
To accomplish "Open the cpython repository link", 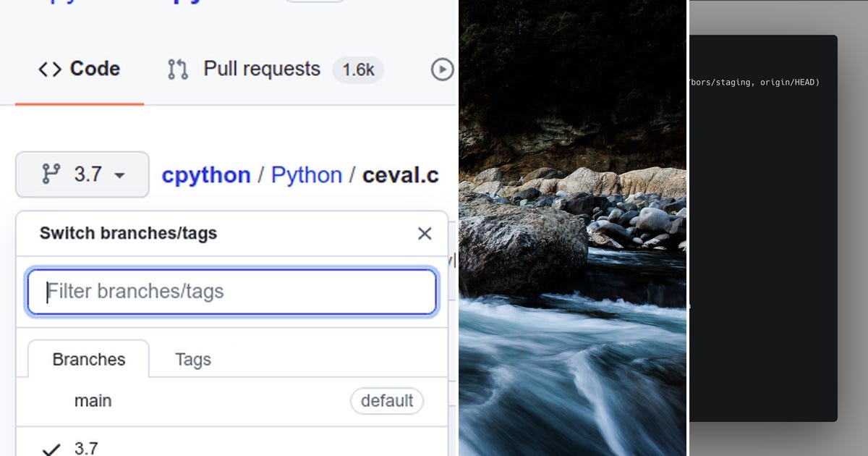I will pyautogui.click(x=206, y=174).
